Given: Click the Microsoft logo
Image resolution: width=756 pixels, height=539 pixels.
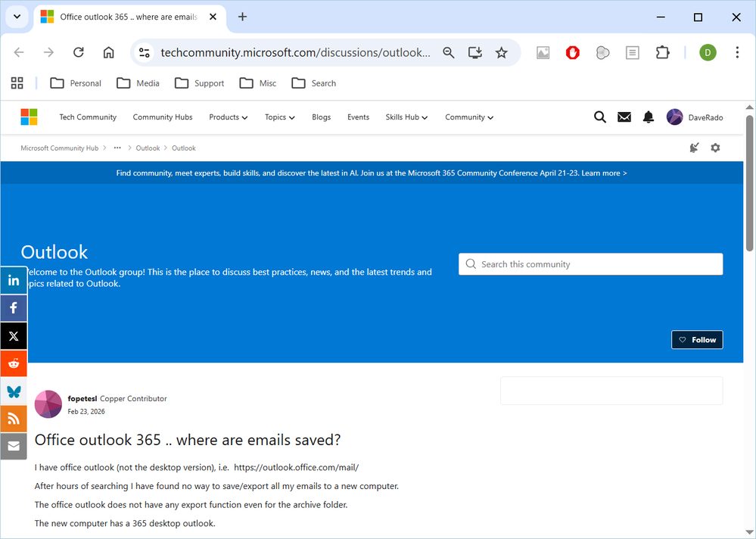Looking at the screenshot, I should point(29,117).
